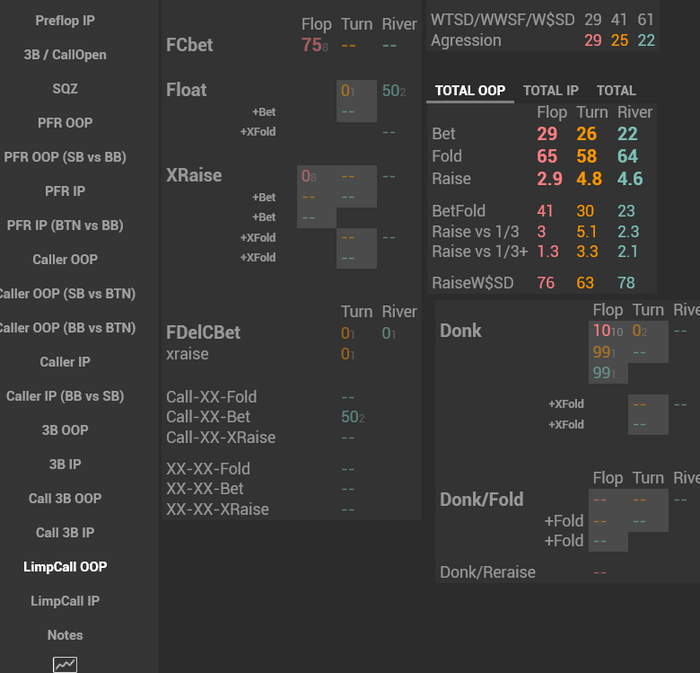Select Caller IP (BB vs SB)
Viewport: 700px width, 673px height.
tap(65, 396)
